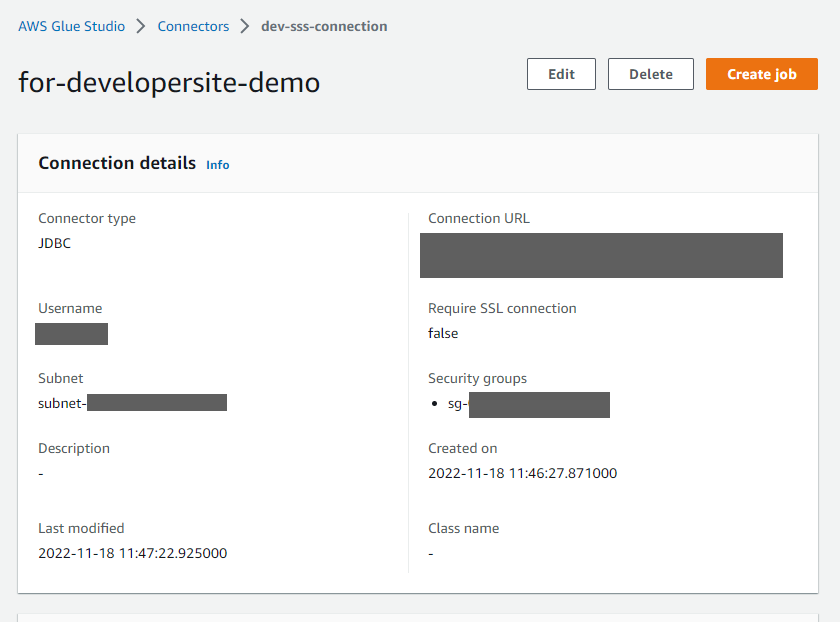Open the Info link beside Connection details
The width and height of the screenshot is (840, 622).
click(x=217, y=164)
